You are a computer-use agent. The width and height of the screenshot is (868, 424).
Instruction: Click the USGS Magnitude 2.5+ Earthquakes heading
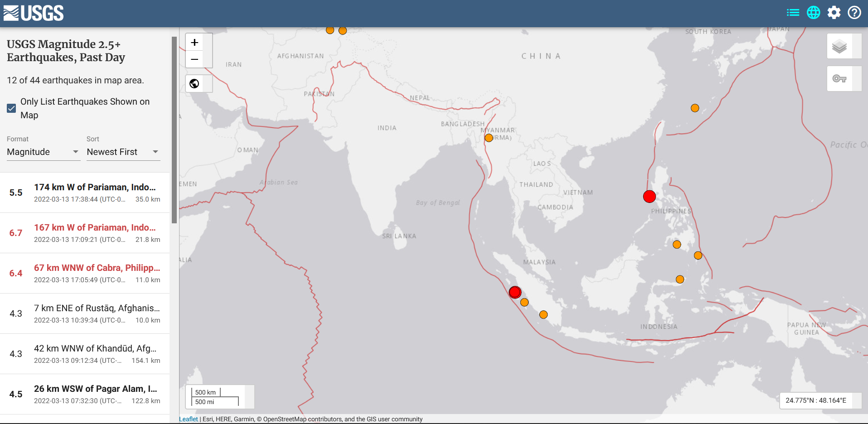[x=66, y=51]
